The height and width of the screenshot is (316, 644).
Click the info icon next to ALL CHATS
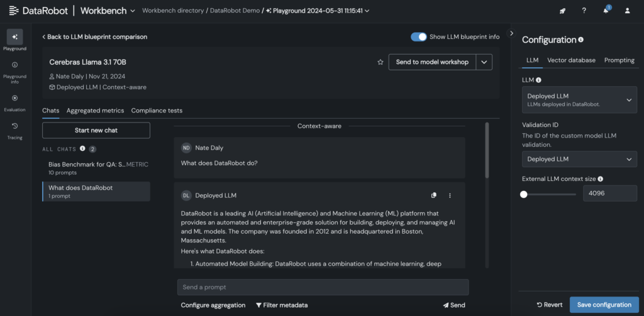[82, 148]
